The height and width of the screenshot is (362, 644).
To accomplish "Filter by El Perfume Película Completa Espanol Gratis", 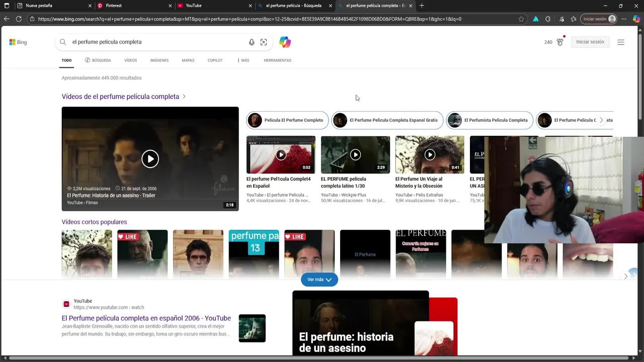I will 387,120.
